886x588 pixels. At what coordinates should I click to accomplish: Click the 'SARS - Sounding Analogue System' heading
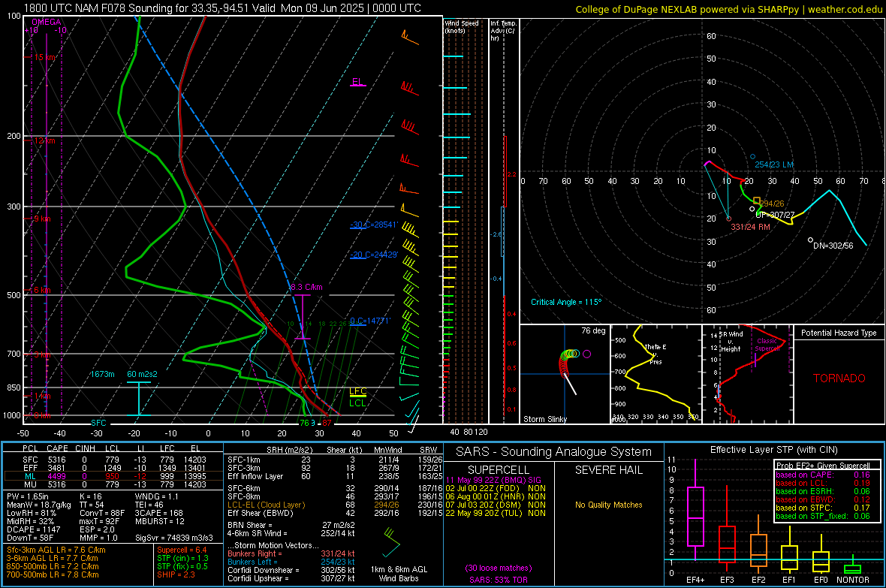554,452
